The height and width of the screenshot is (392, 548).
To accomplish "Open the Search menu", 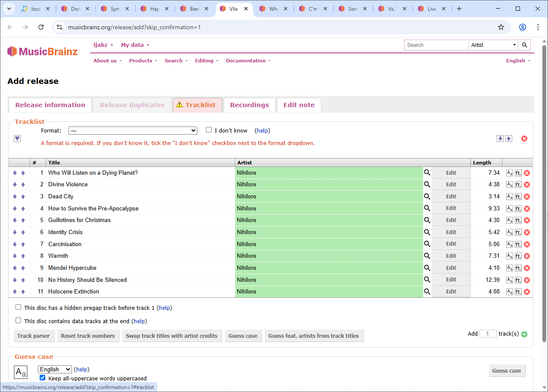I will [x=176, y=61].
